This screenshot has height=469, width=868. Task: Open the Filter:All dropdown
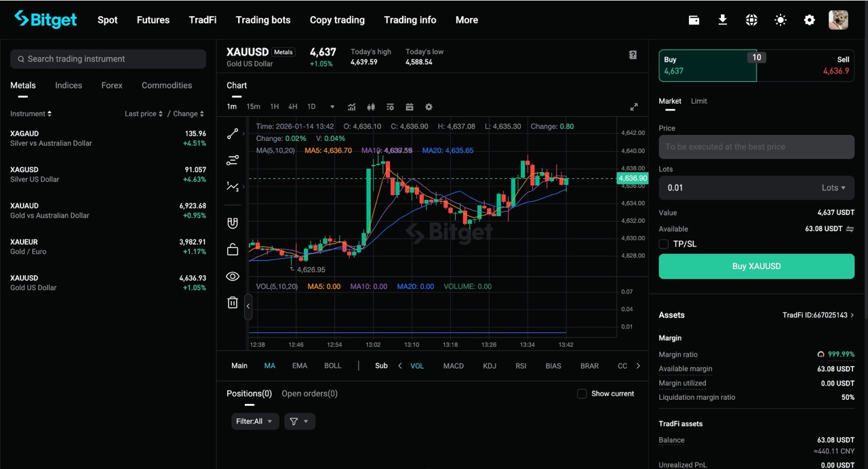pyautogui.click(x=254, y=421)
